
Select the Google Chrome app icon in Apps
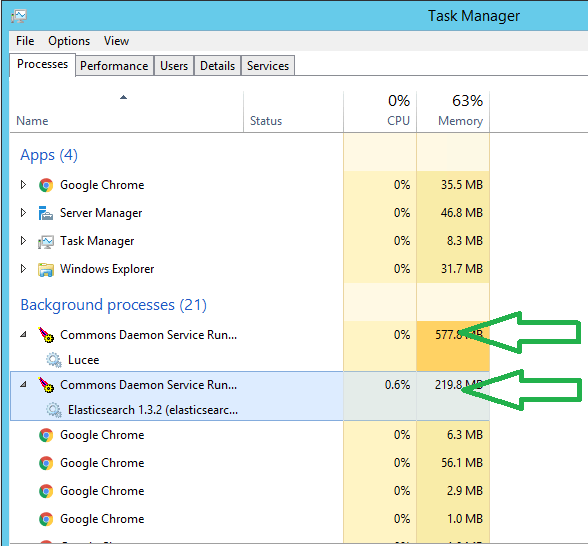[x=46, y=185]
